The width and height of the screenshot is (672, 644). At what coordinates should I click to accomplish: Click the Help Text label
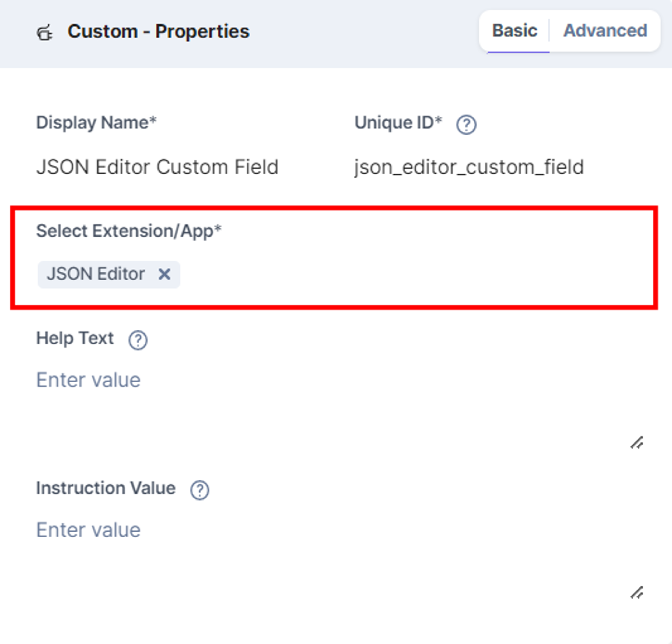[x=75, y=338]
